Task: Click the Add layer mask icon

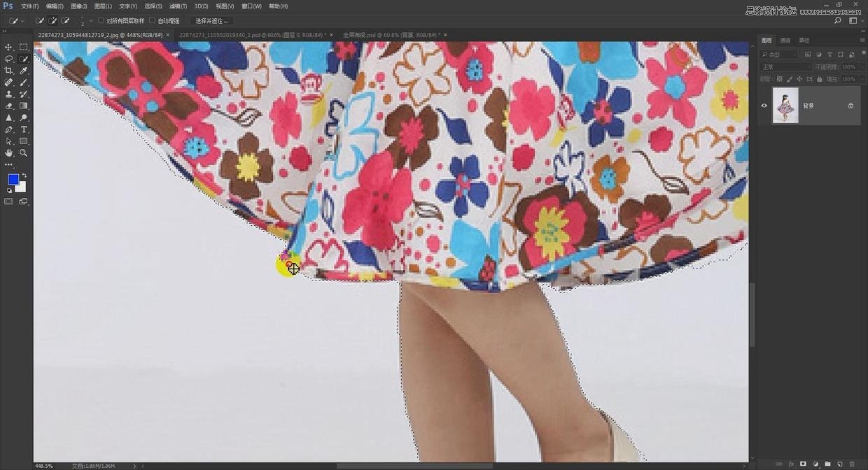Action: [x=803, y=464]
